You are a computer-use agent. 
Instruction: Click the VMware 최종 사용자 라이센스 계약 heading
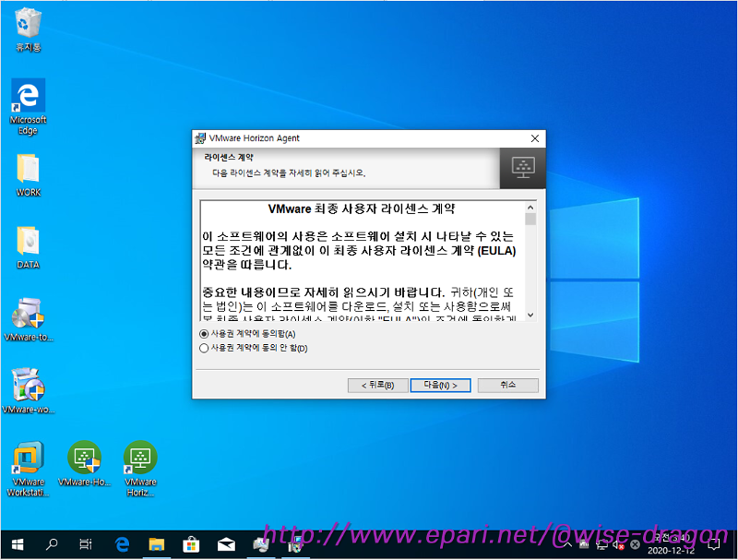(x=361, y=209)
